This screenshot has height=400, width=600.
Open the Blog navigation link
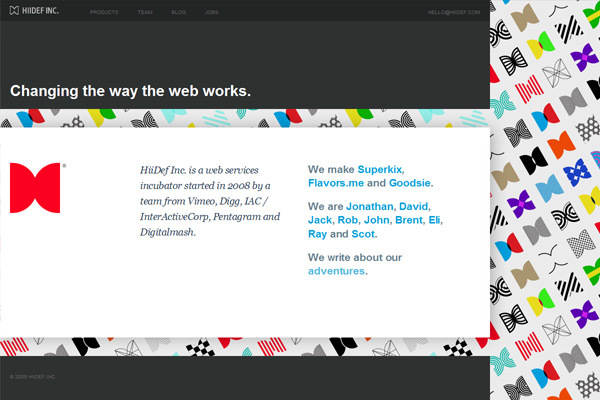coord(179,12)
